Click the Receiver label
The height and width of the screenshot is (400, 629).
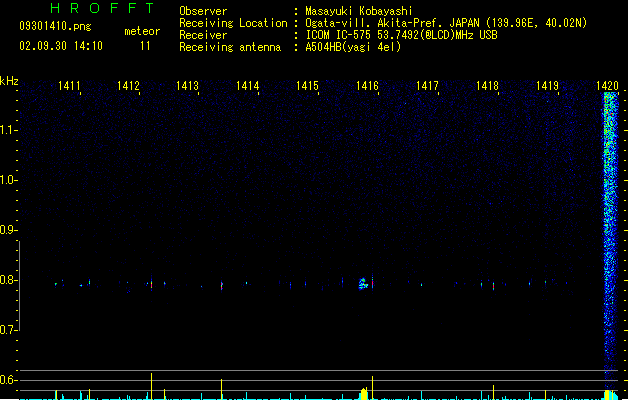(x=203, y=35)
